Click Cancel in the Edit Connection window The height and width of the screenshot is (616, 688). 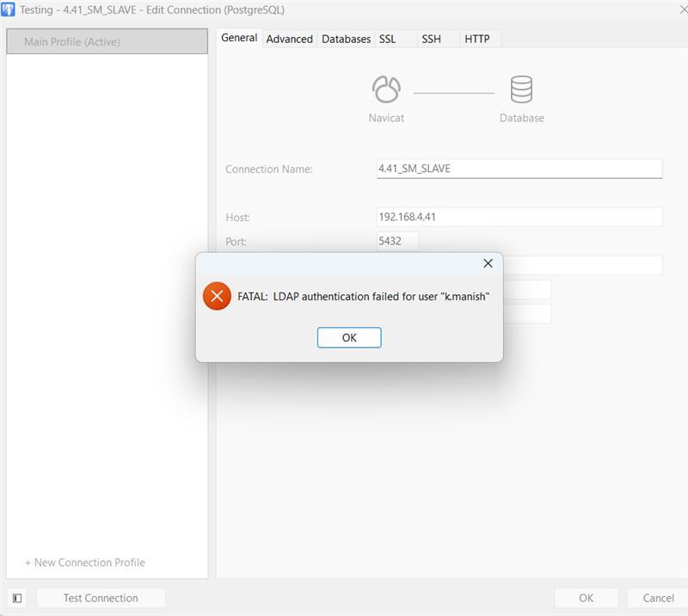click(x=658, y=598)
